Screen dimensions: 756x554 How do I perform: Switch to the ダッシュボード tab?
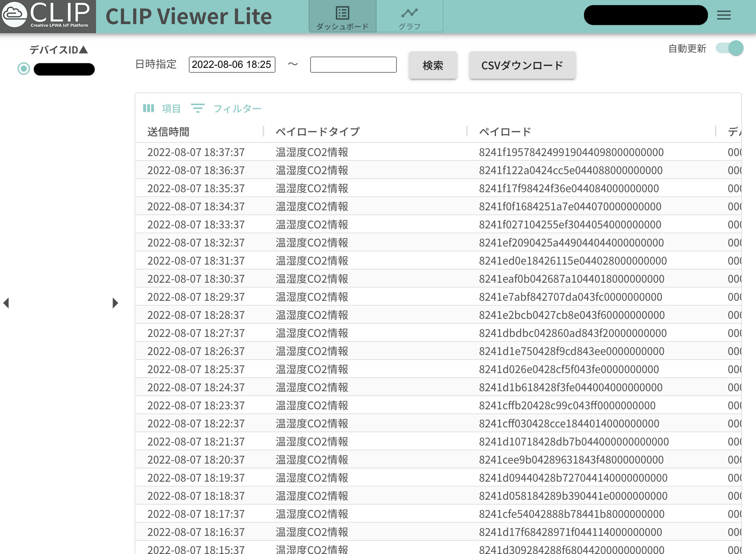coord(342,26)
